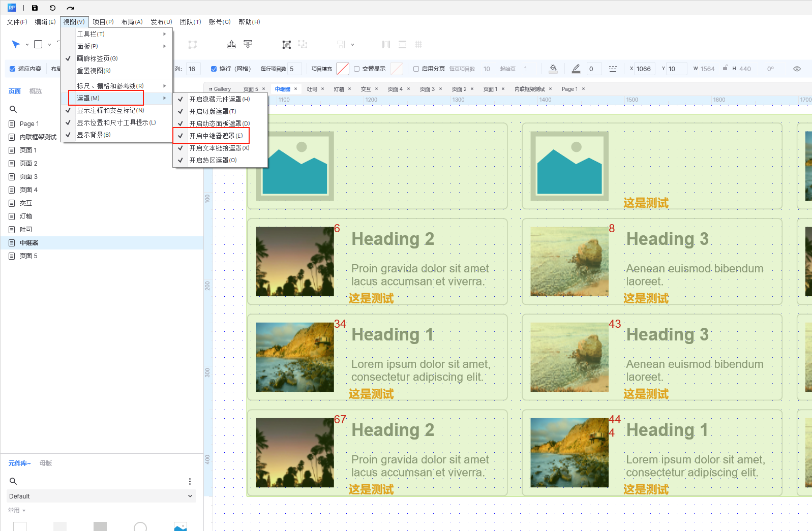Click the search icon in pages panel
Image resolution: width=812 pixels, height=531 pixels.
pyautogui.click(x=13, y=109)
